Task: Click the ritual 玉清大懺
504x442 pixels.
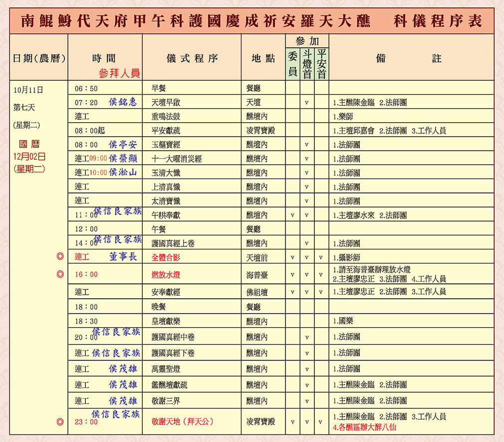Action: pyautogui.click(x=166, y=173)
